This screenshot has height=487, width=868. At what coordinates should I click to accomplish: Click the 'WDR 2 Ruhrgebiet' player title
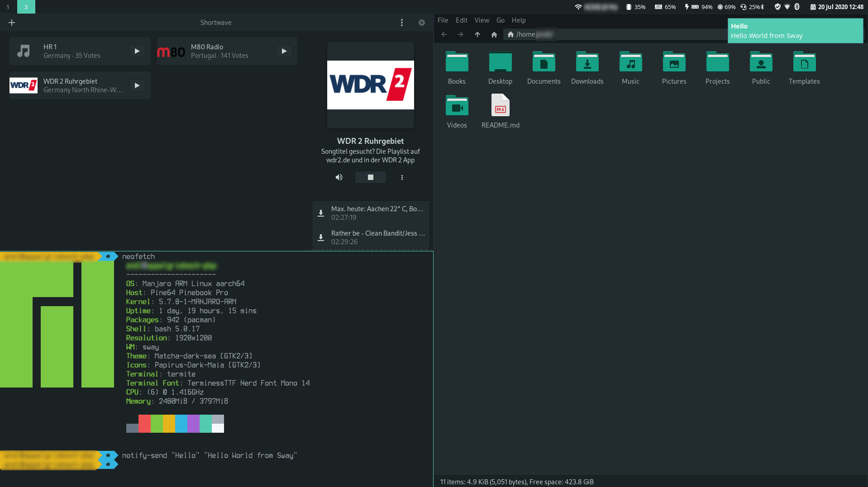tap(370, 141)
